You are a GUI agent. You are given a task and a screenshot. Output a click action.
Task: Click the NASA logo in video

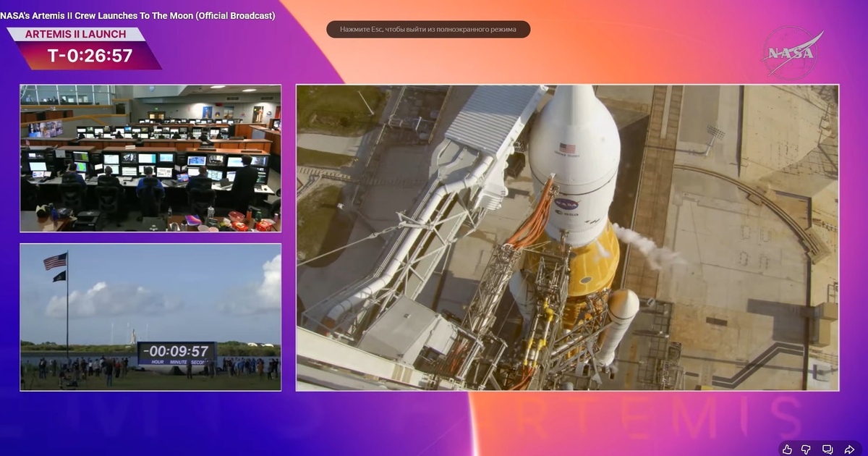click(793, 52)
